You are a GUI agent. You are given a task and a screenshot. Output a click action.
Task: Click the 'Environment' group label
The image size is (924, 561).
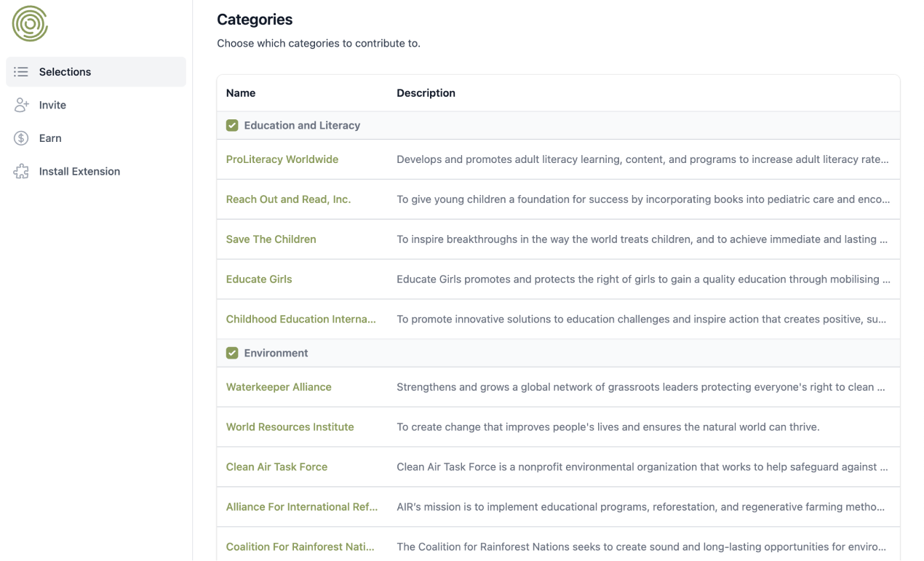coord(276,353)
